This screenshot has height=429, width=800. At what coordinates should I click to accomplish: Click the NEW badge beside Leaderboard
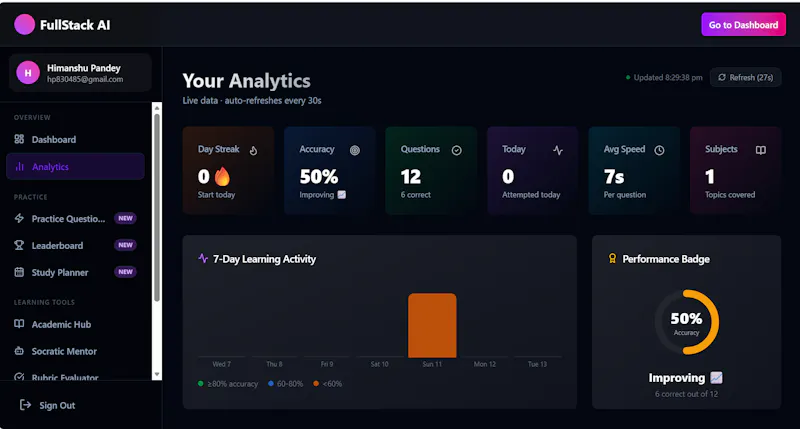pyautogui.click(x=126, y=245)
